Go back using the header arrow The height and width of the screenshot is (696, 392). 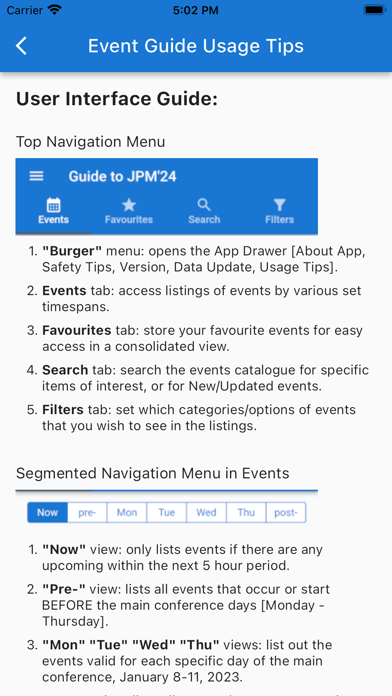point(21,46)
